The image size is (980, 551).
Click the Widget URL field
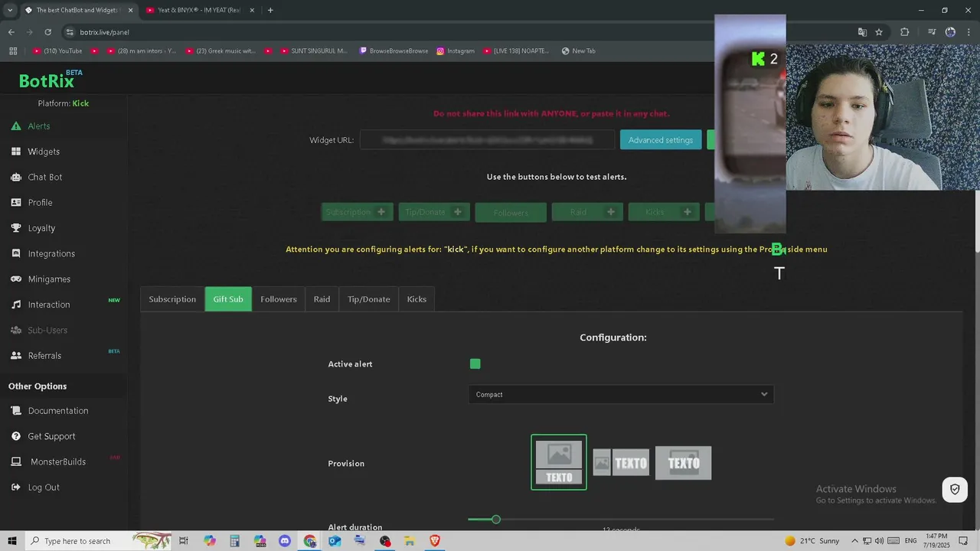tap(487, 140)
